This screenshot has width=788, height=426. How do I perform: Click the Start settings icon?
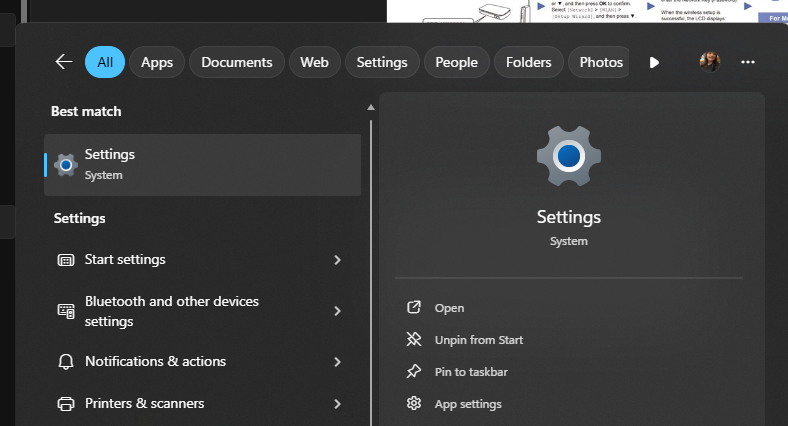66,260
